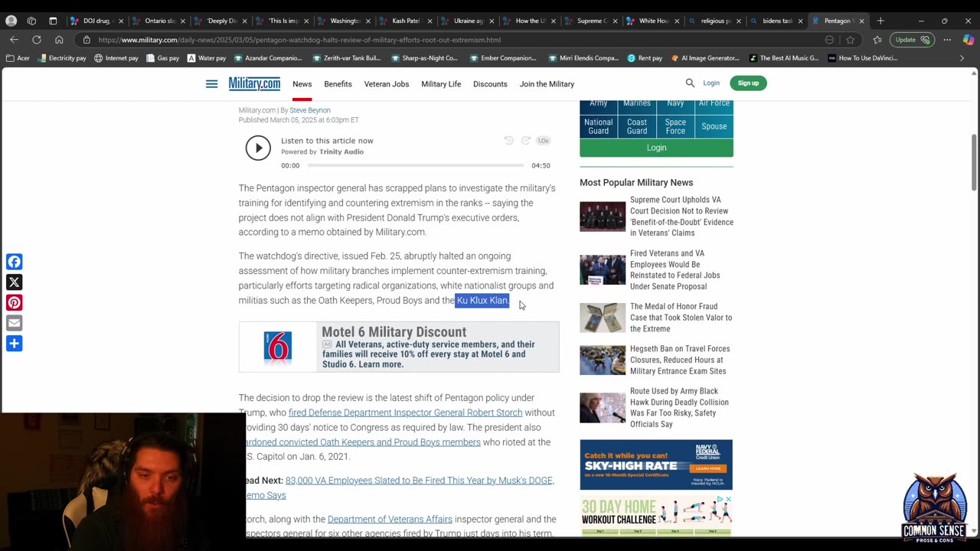Viewport: 980px width, 551px height.
Task: Click the green Login bar button
Action: [x=656, y=148]
